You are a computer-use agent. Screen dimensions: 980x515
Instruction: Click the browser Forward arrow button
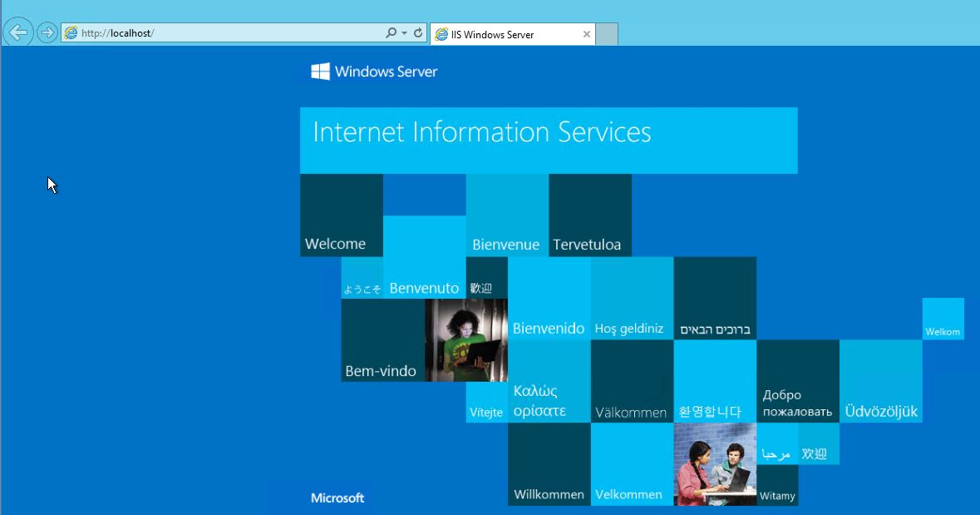point(47,32)
